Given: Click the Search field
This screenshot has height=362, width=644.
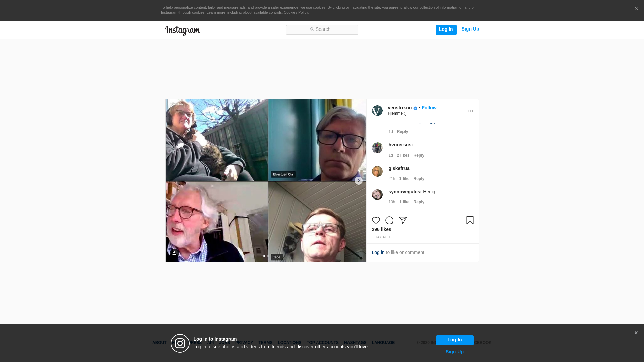Looking at the screenshot, I should tap(322, 30).
